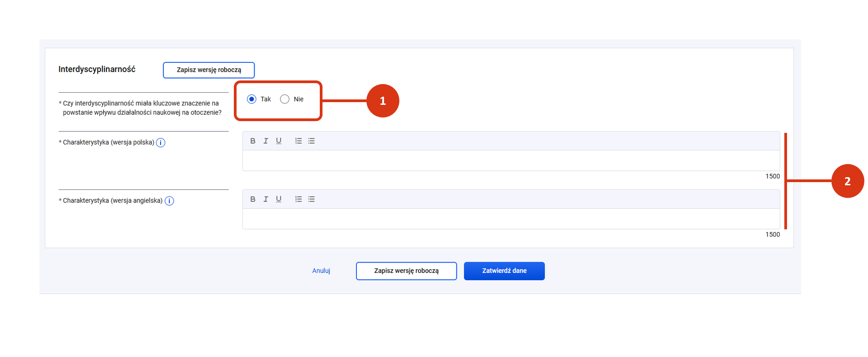This screenshot has height=357, width=868.
Task: Insert numbered list in English characteristic editor
Action: (299, 199)
